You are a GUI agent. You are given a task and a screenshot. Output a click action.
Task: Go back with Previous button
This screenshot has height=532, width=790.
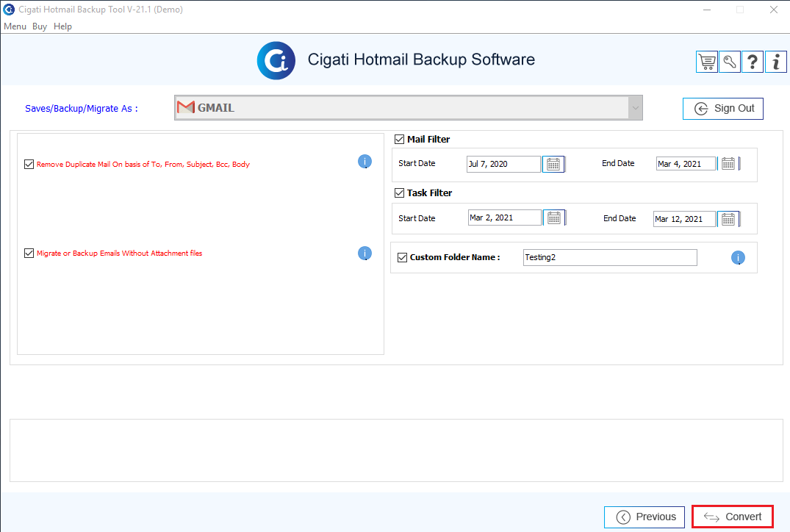(644, 517)
